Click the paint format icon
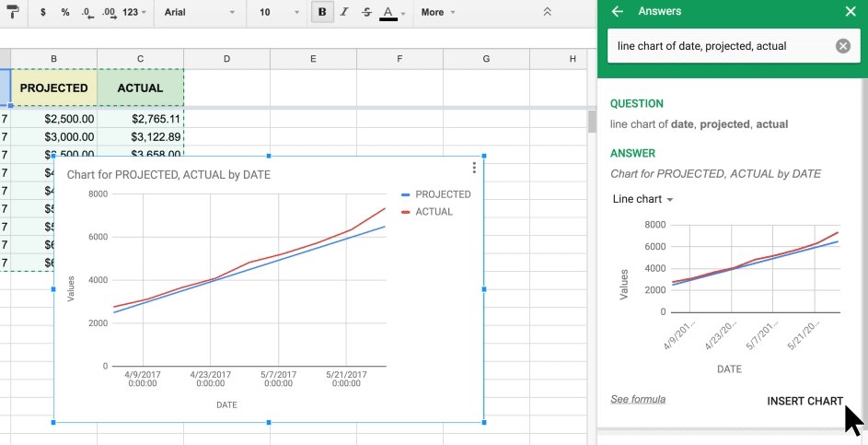 [12, 12]
